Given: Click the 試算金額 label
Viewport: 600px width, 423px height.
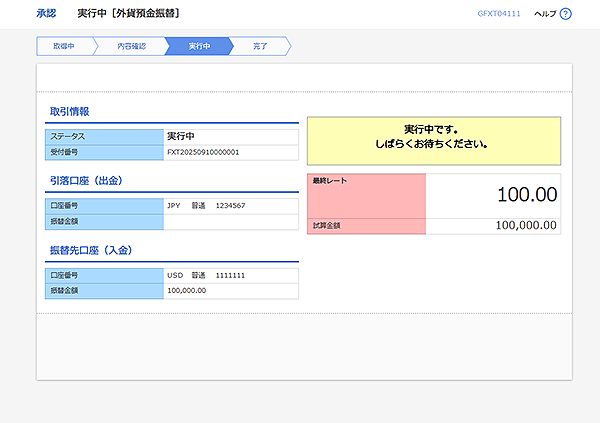Looking at the screenshot, I should (x=326, y=226).
